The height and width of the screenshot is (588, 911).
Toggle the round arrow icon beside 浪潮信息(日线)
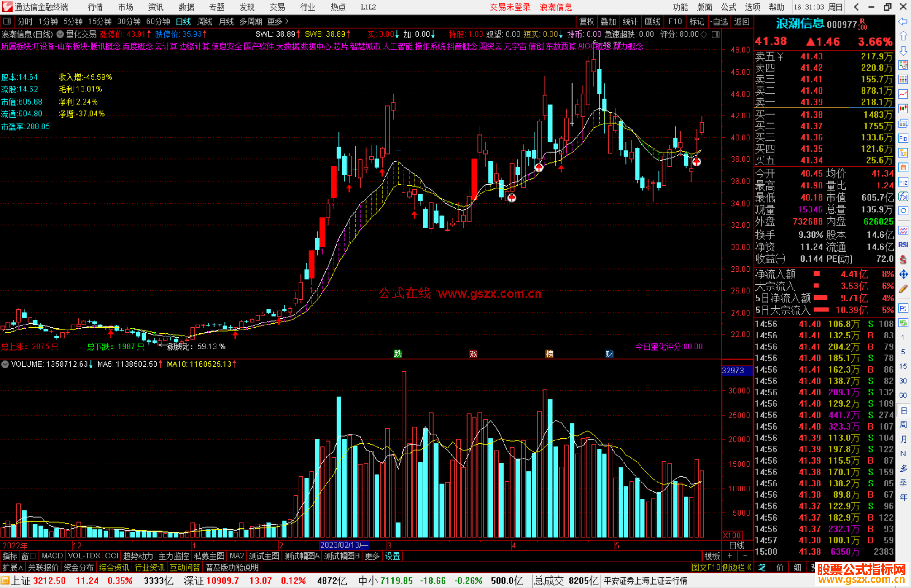coord(60,35)
